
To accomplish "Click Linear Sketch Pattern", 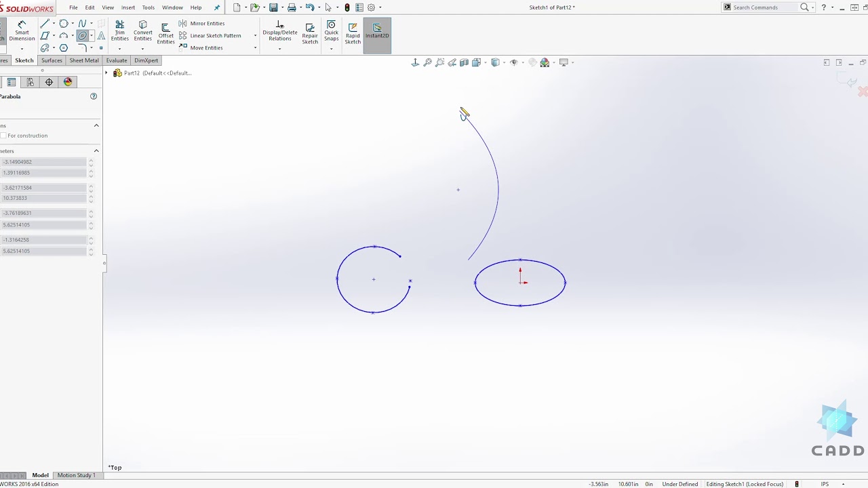I will 210,36.
